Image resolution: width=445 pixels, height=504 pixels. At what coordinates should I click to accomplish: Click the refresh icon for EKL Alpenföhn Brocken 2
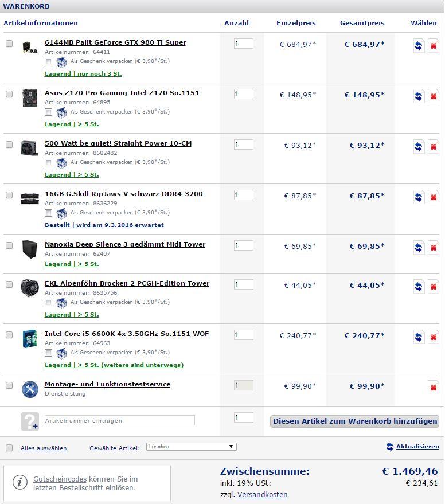tap(419, 287)
